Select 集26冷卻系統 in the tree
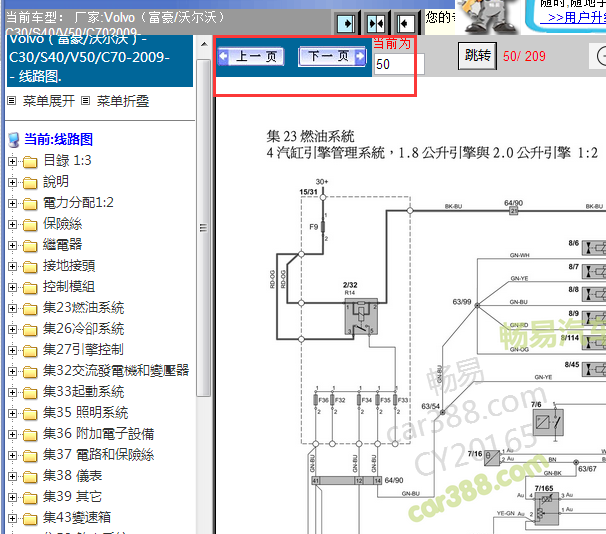The width and height of the screenshot is (606, 534). click(x=83, y=328)
